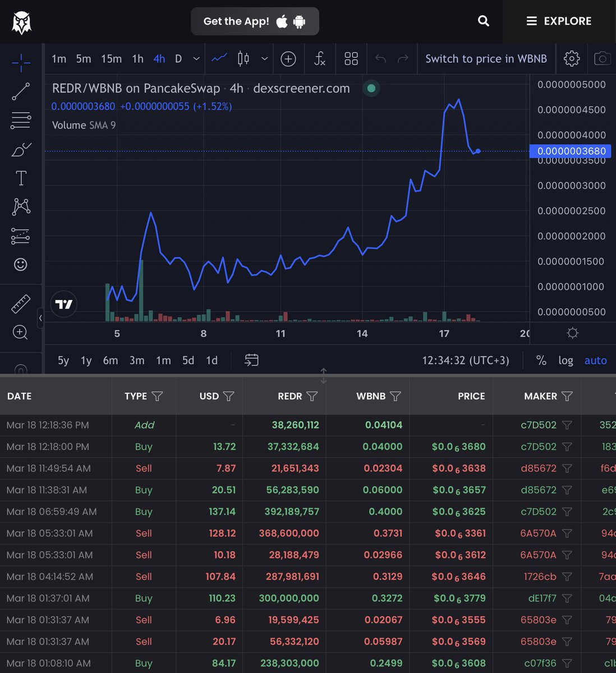Viewport: 616px width, 673px height.
Task: Open chart settings gear
Action: click(x=572, y=58)
